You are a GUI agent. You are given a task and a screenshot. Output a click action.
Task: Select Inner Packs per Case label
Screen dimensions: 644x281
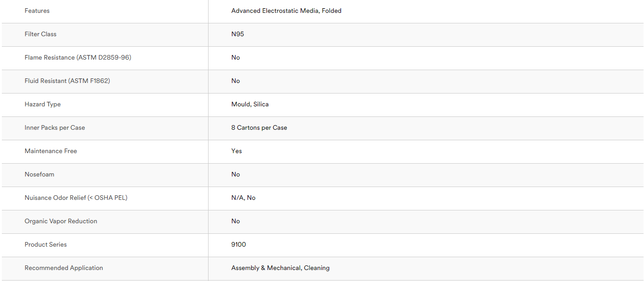(55, 127)
